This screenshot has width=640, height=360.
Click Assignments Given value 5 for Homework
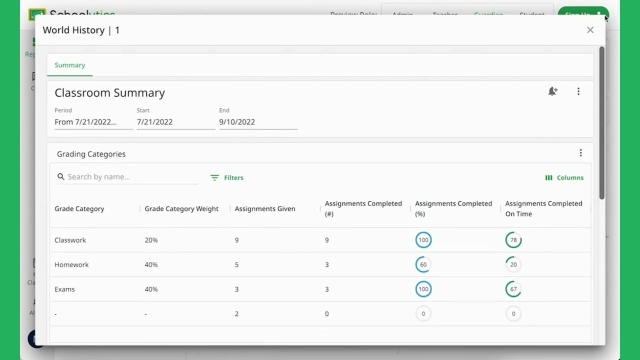pos(237,264)
